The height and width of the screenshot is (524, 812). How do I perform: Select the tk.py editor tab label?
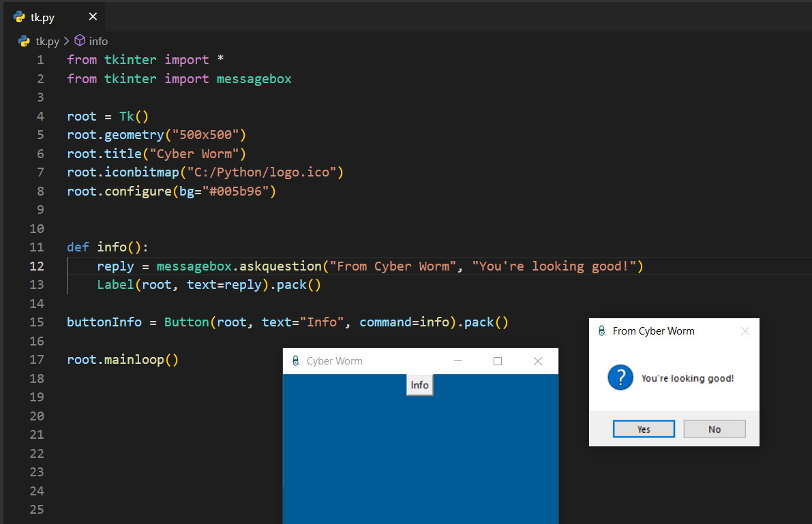[42, 17]
